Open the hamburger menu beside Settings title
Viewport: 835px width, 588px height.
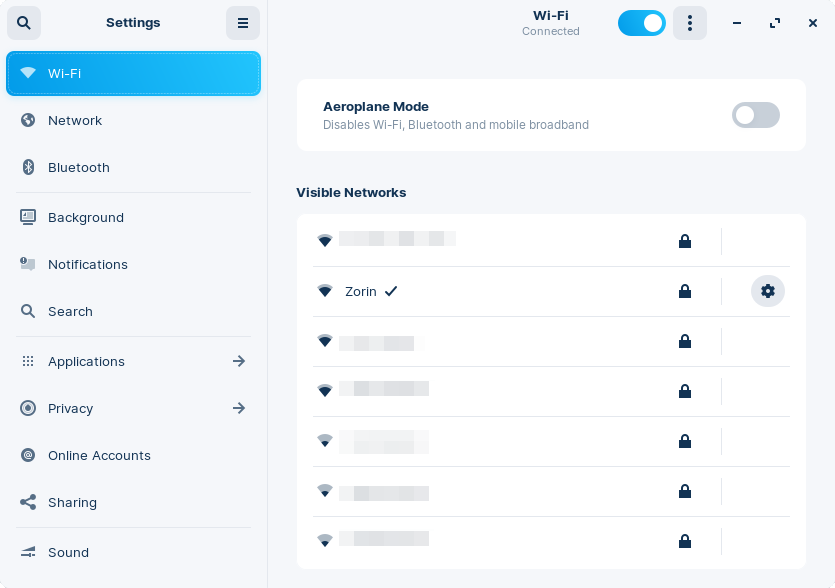pos(243,23)
